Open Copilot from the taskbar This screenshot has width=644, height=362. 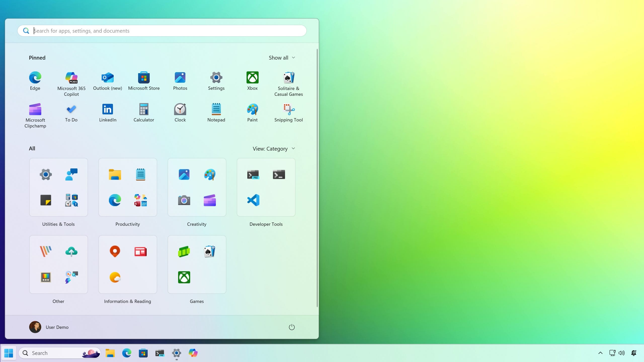(x=193, y=353)
